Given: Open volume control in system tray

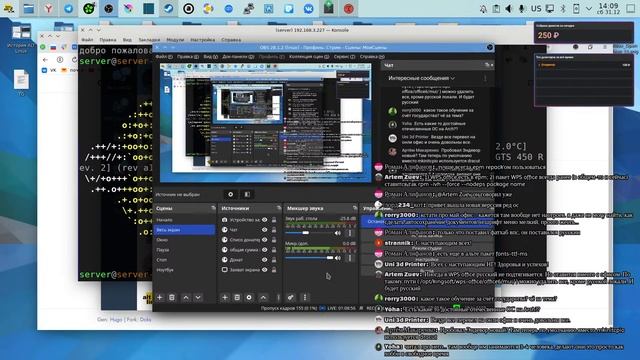Looking at the screenshot, I should 509,9.
